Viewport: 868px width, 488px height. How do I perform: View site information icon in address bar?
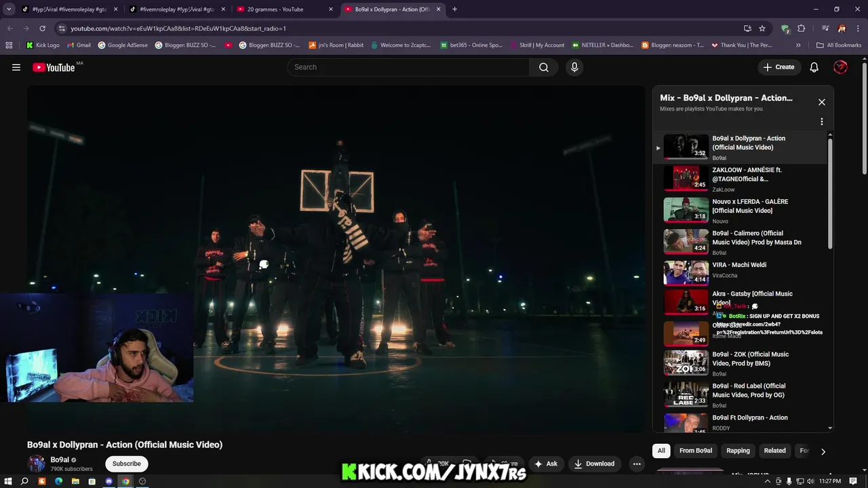tap(62, 28)
